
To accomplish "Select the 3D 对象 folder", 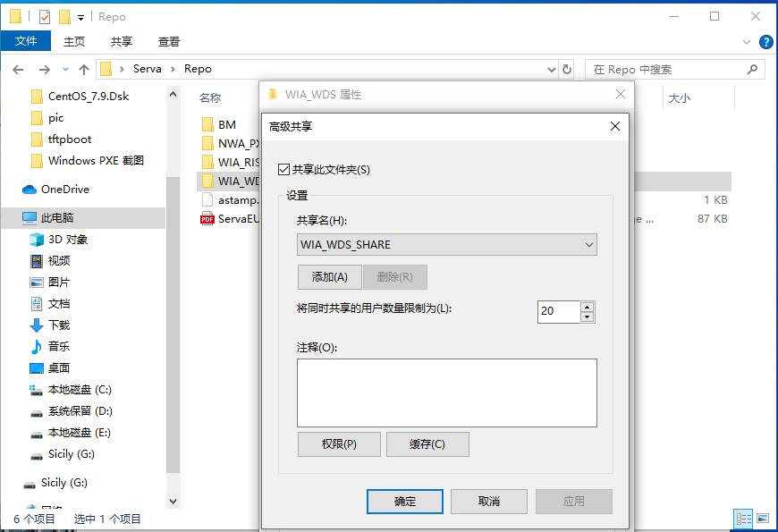I will (68, 239).
